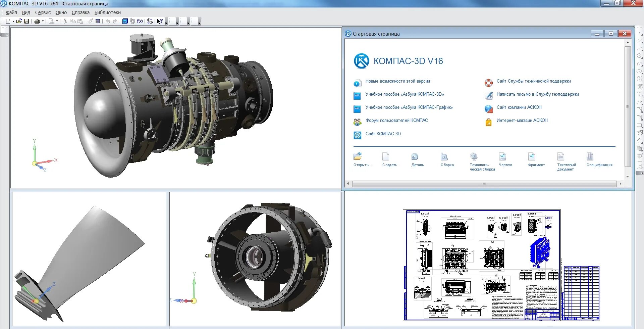Viewport: 644px width, 329px height.
Task: Open the Библиотеки menu
Action: click(108, 12)
